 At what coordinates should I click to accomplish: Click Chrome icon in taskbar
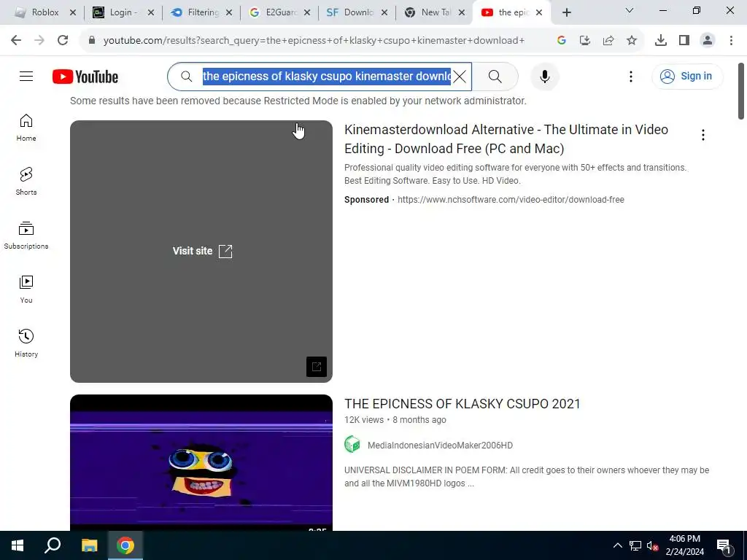[x=125, y=545]
